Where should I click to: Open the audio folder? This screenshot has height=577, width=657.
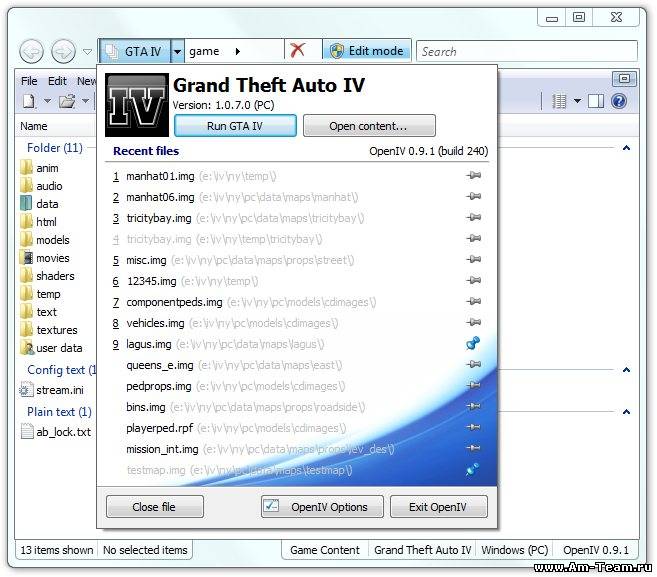pos(41,186)
